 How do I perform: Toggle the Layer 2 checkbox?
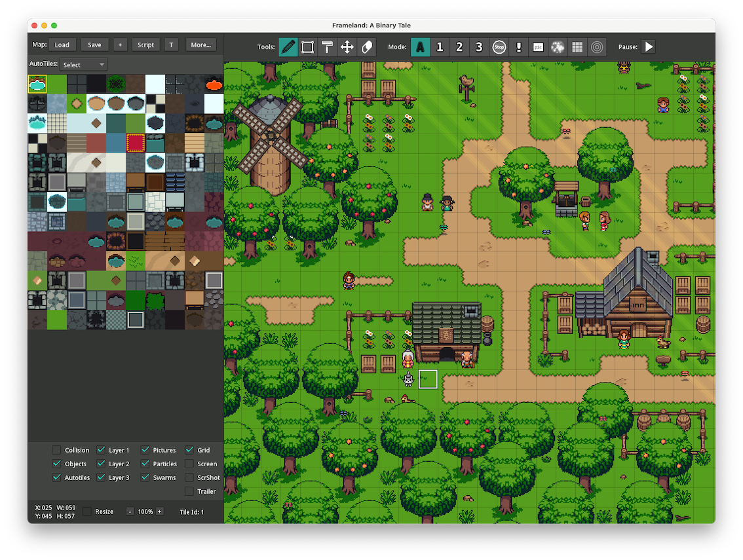(x=101, y=464)
